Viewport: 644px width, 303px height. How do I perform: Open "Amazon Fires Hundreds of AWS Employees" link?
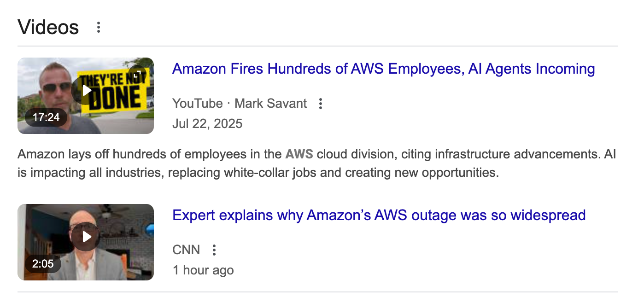(x=383, y=69)
